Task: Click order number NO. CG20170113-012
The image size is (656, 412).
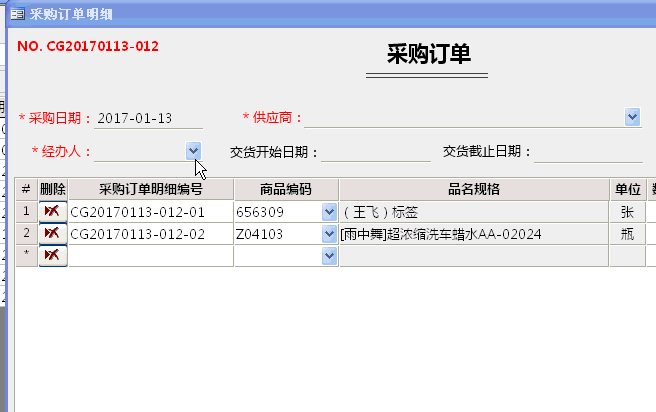Action: [88, 46]
